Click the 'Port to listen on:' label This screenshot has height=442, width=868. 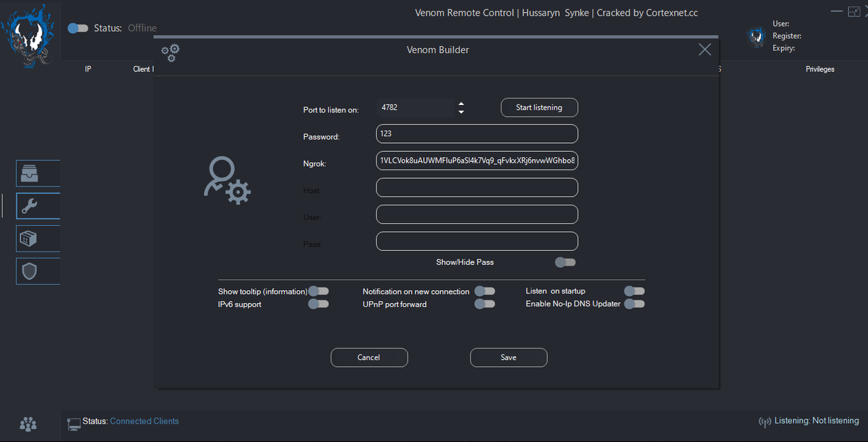pyautogui.click(x=331, y=110)
